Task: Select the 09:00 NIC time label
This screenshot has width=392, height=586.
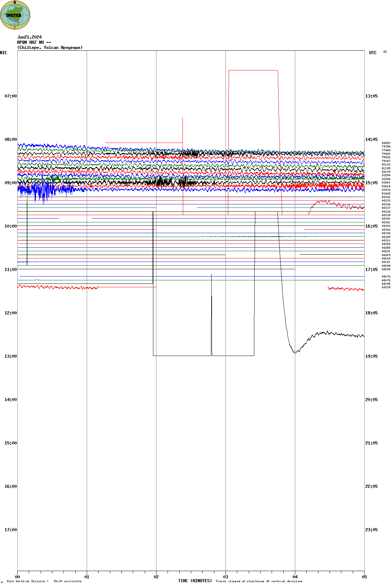Action: point(10,183)
